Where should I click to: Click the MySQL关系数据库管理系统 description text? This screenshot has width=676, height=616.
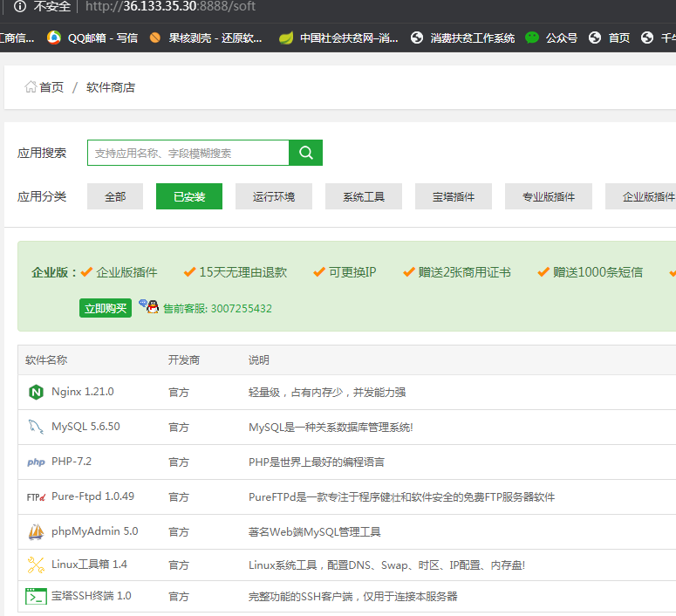point(331,427)
